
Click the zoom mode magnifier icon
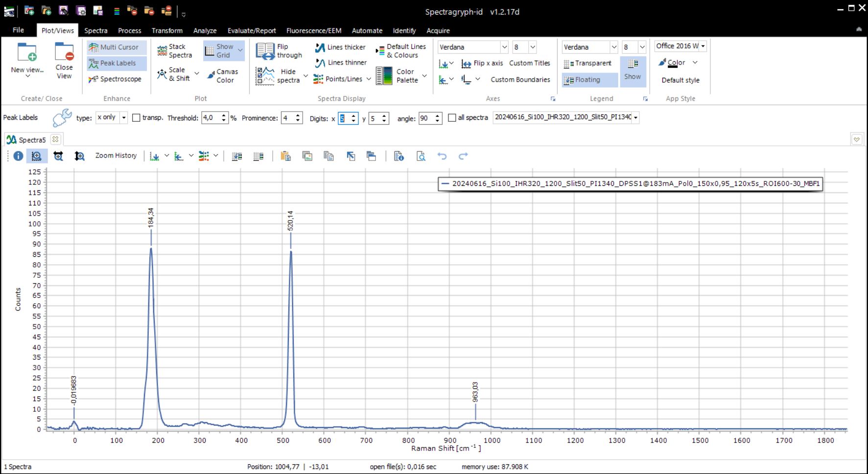point(36,156)
